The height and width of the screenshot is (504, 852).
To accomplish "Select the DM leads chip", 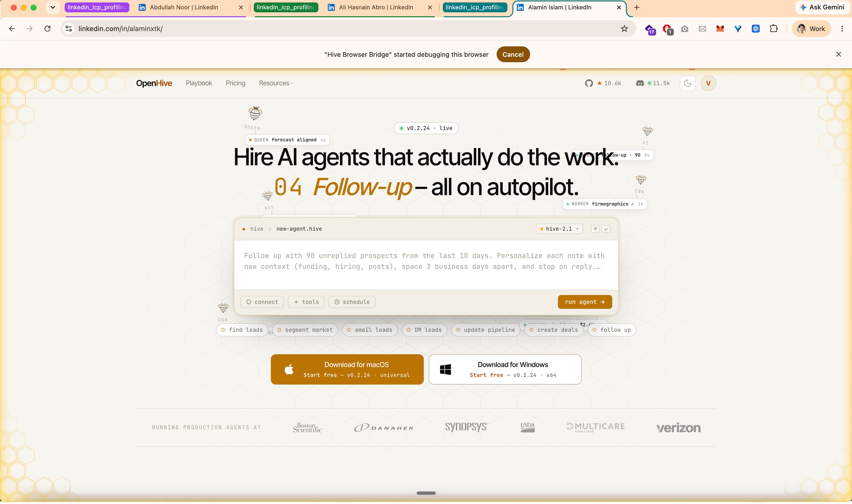I will point(424,330).
